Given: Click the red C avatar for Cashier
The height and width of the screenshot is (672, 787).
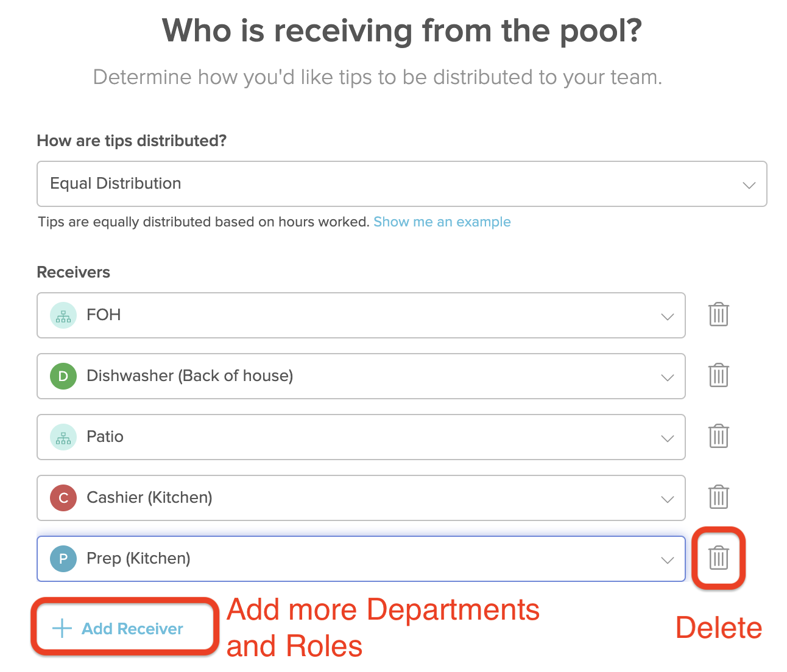Looking at the screenshot, I should pyautogui.click(x=63, y=497).
